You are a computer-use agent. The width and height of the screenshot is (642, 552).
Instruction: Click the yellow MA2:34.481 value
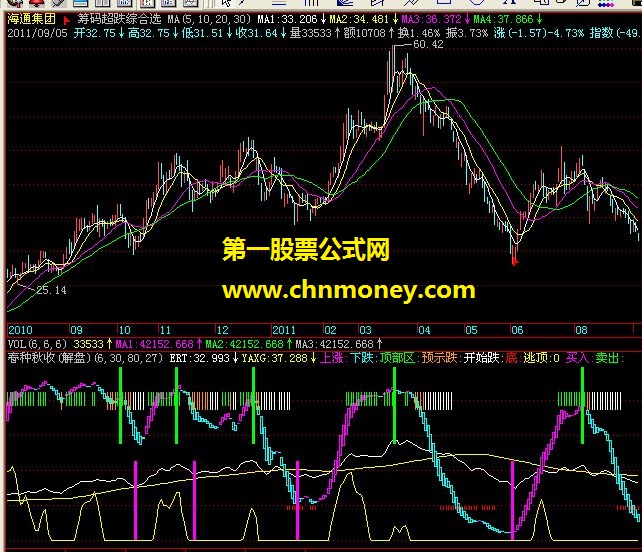[359, 19]
